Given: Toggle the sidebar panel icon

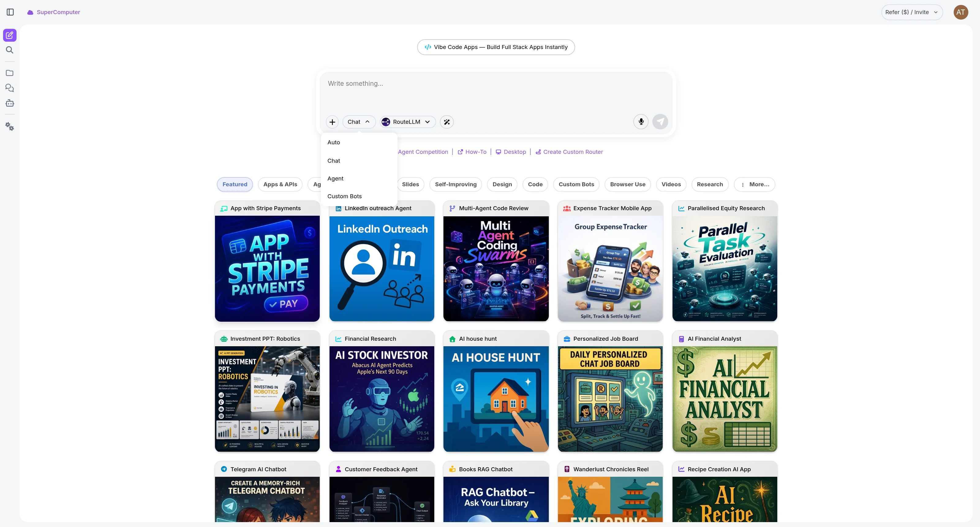Looking at the screenshot, I should tap(10, 12).
